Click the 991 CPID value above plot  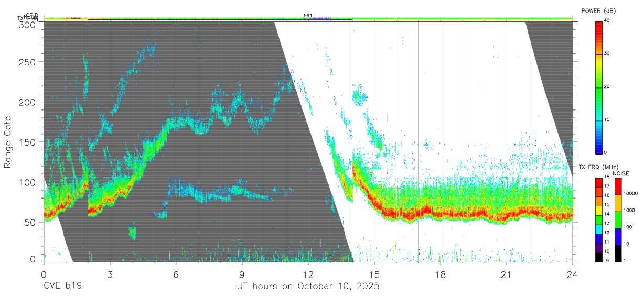[x=308, y=16]
